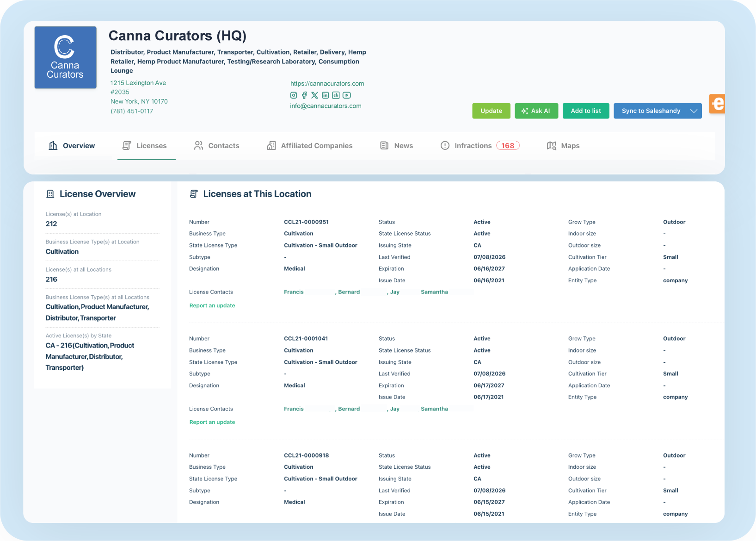
Task: Open contact Bernard on license CCL21-0001041
Action: pyautogui.click(x=349, y=409)
